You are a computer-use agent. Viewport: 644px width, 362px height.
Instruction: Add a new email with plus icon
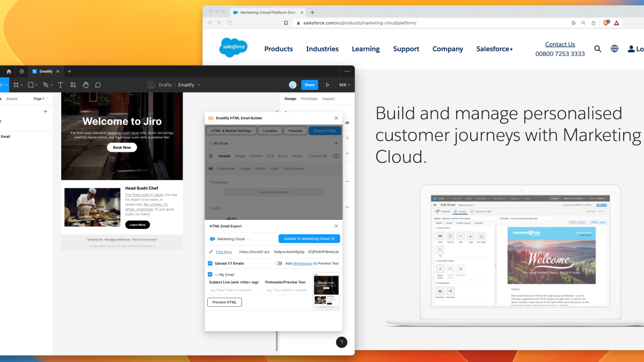[x=336, y=143]
